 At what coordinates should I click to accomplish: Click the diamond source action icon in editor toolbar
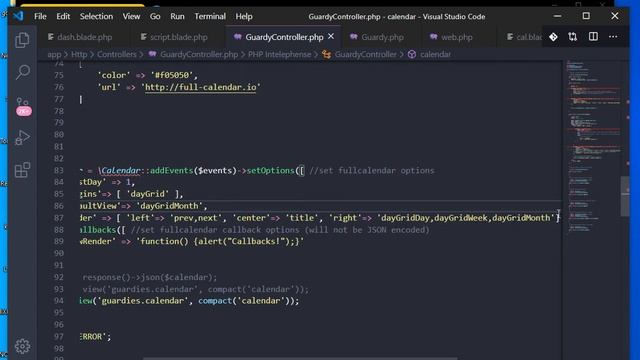point(553,37)
